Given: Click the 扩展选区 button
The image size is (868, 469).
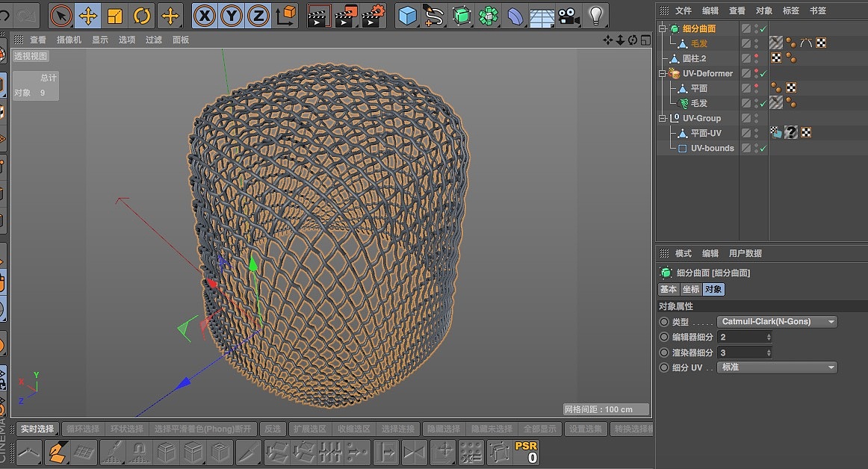Looking at the screenshot, I should point(310,429).
